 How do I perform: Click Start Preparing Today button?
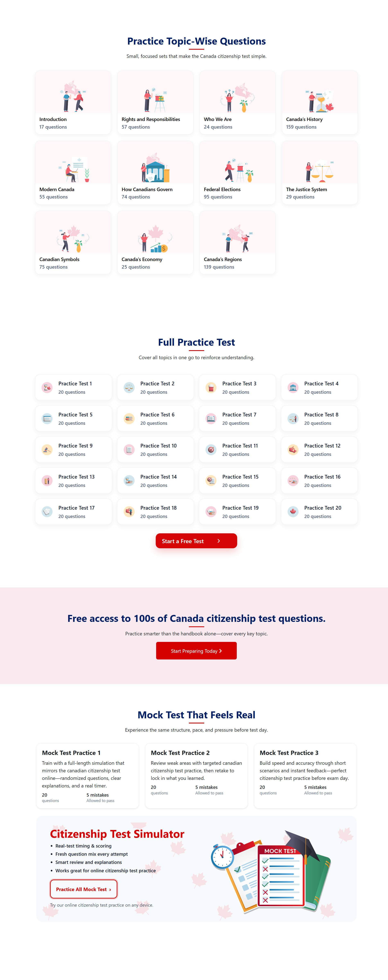(x=196, y=650)
